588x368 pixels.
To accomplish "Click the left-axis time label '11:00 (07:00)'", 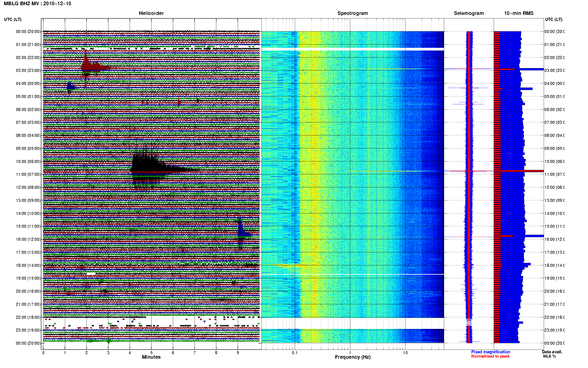I will pos(28,174).
